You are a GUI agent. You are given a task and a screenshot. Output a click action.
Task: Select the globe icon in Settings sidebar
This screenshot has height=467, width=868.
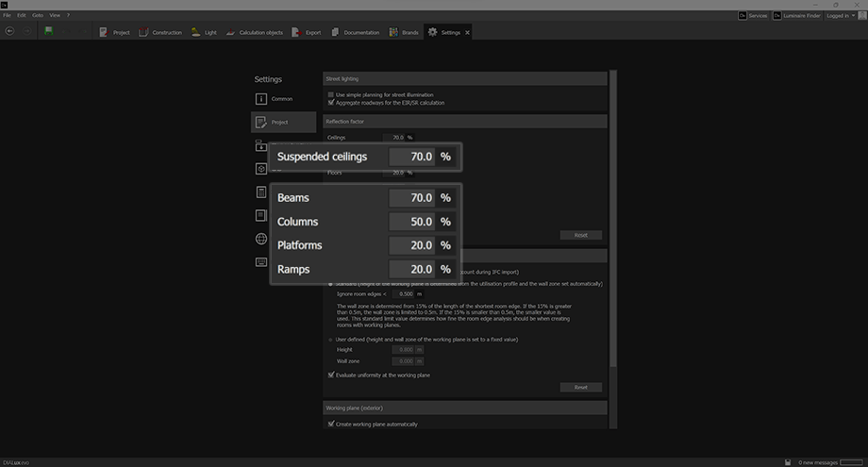tap(261, 239)
